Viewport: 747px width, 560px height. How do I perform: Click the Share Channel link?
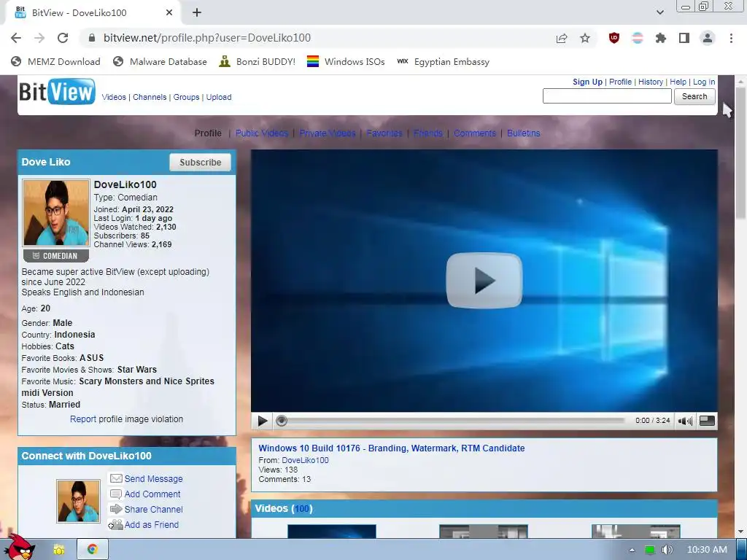(153, 510)
